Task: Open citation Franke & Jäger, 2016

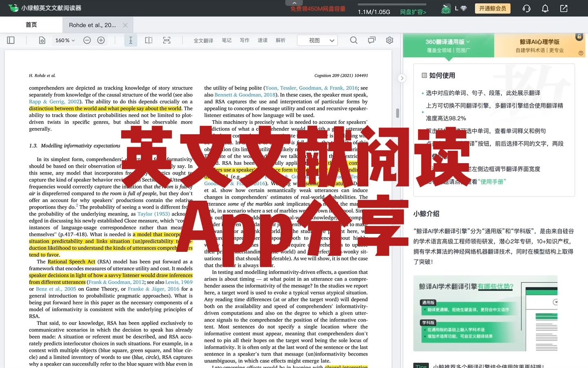Action: point(154,289)
